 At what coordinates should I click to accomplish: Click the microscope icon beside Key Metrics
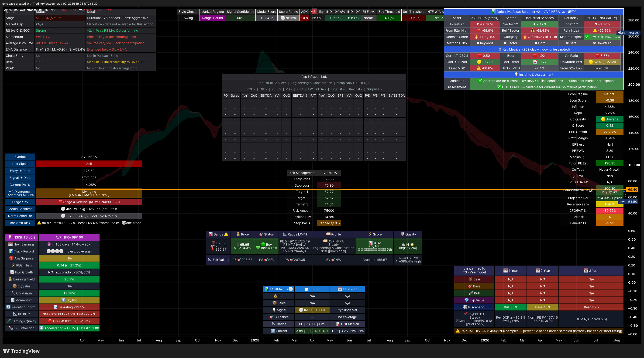pyautogui.click(x=499, y=49)
